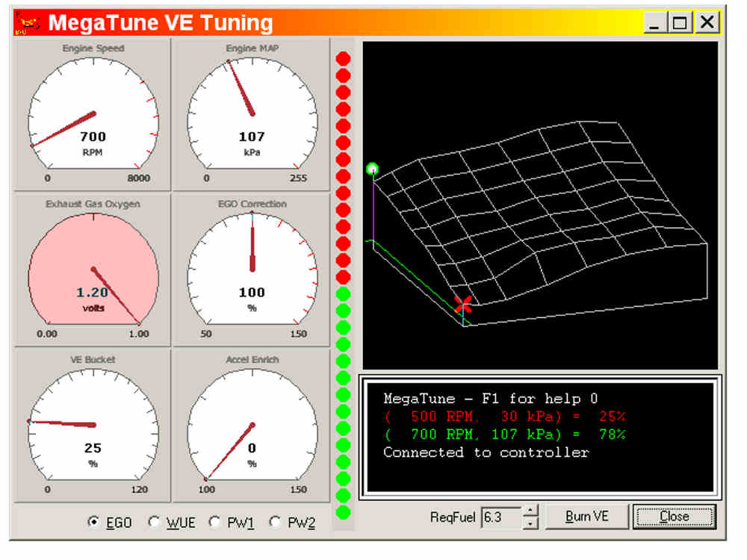The width and height of the screenshot is (747, 560).
Task: Click the MegaTune icon in the title bar
Action: (27, 22)
